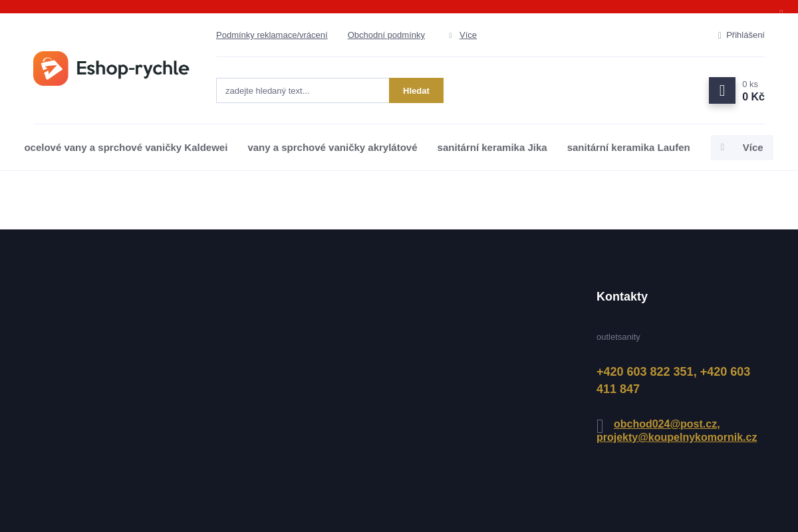The width and height of the screenshot is (798, 532).
Task: Open Podmínky reklamace/vrácení link
Action: pos(272,35)
